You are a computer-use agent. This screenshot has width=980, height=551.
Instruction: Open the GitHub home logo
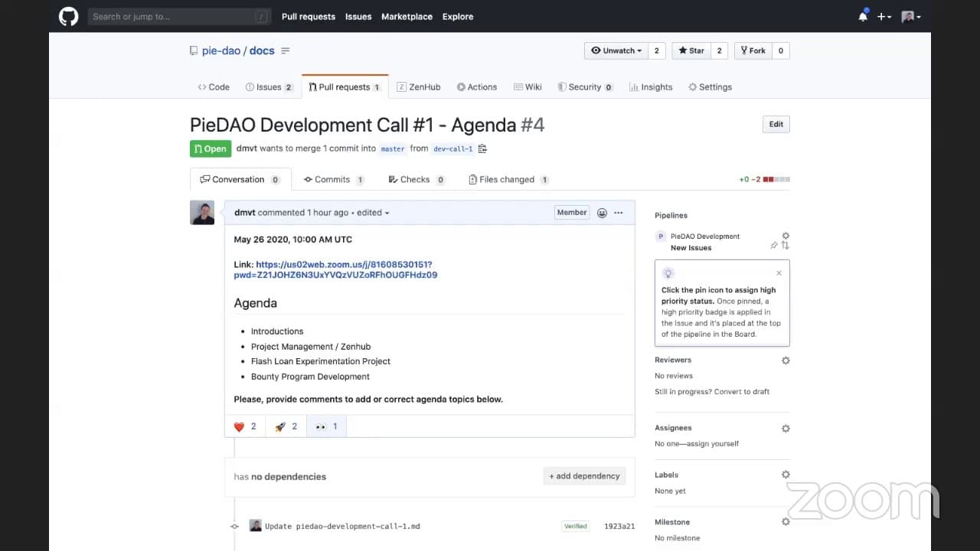pos(68,16)
